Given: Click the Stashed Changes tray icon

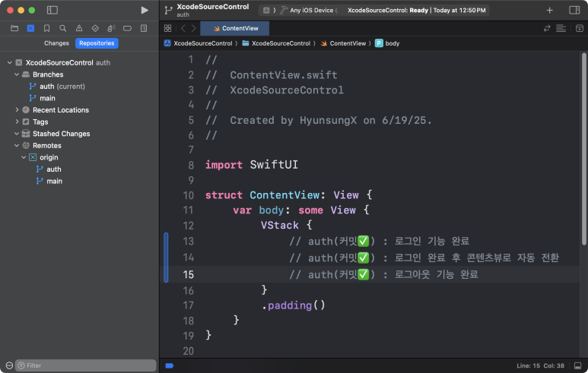Looking at the screenshot, I should click(x=26, y=134).
